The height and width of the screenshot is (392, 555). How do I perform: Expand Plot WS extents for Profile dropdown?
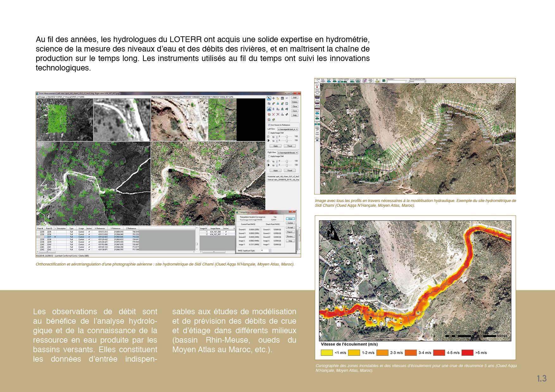tap(425, 82)
